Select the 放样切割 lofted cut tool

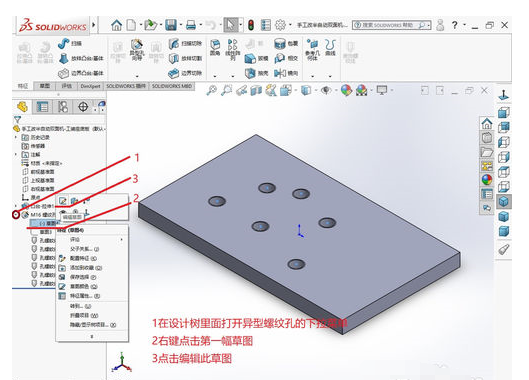[185, 58]
